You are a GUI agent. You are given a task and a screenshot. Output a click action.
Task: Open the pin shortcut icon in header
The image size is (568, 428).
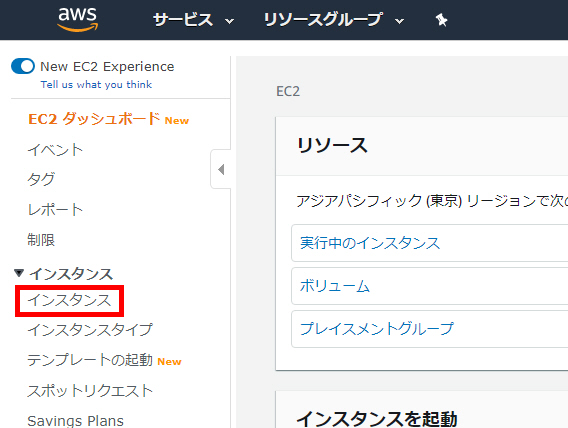click(441, 20)
